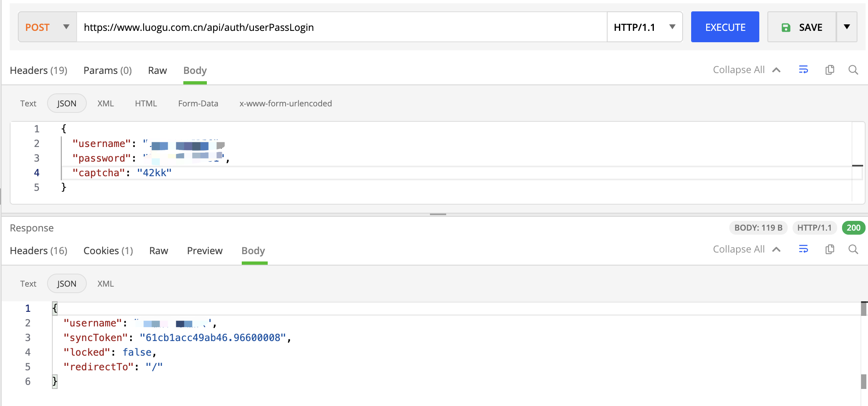Open request Params (0) tab
This screenshot has height=406, width=868.
click(107, 71)
